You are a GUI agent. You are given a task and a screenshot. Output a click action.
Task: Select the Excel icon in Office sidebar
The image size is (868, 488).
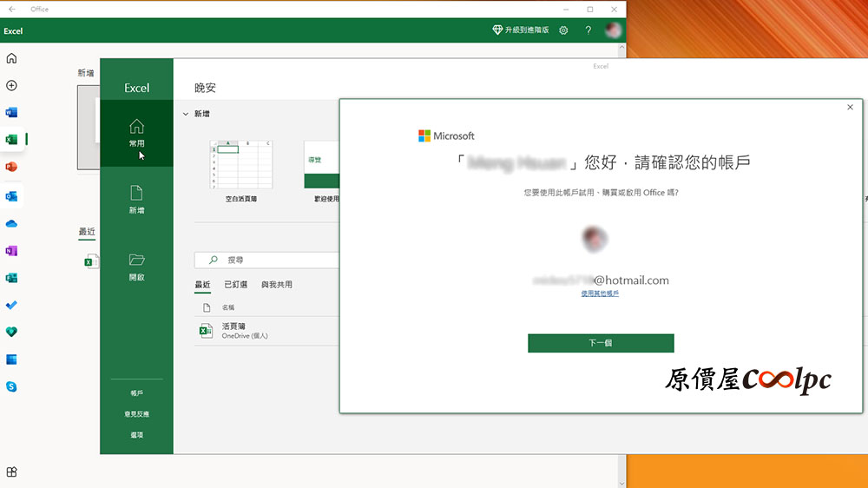pyautogui.click(x=11, y=140)
